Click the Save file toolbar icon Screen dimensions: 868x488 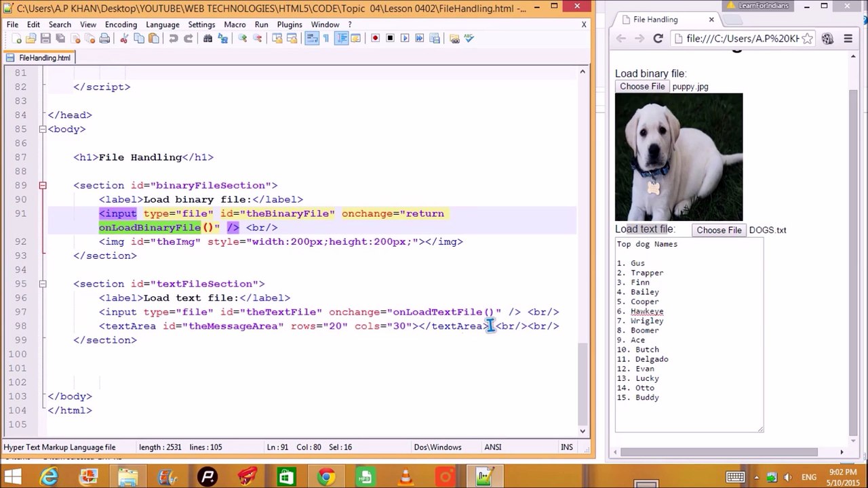(x=45, y=39)
